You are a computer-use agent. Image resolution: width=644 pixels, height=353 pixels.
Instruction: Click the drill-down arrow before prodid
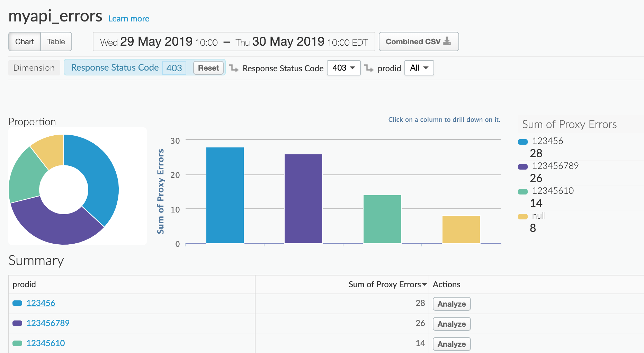[x=369, y=68]
